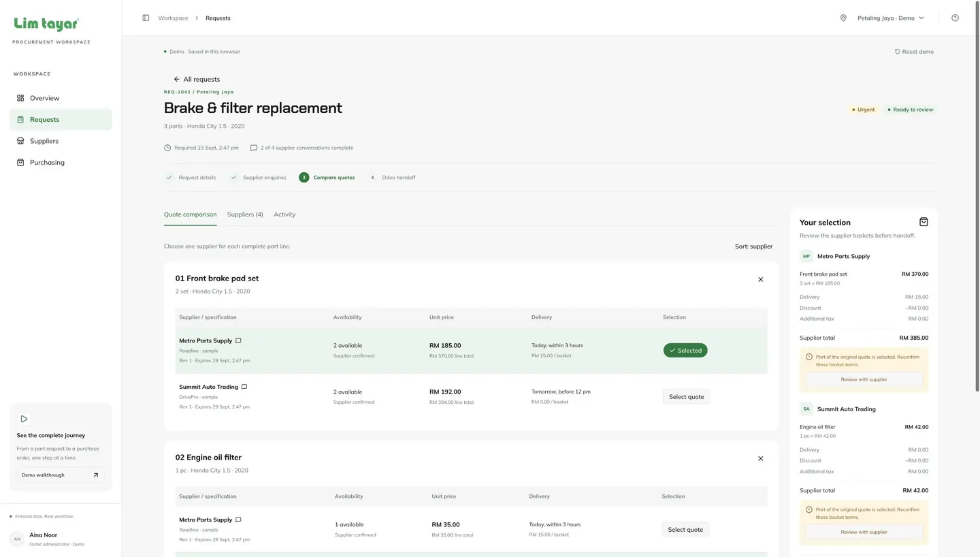Click the Workspace breadcrumb
980x557 pixels.
[173, 18]
